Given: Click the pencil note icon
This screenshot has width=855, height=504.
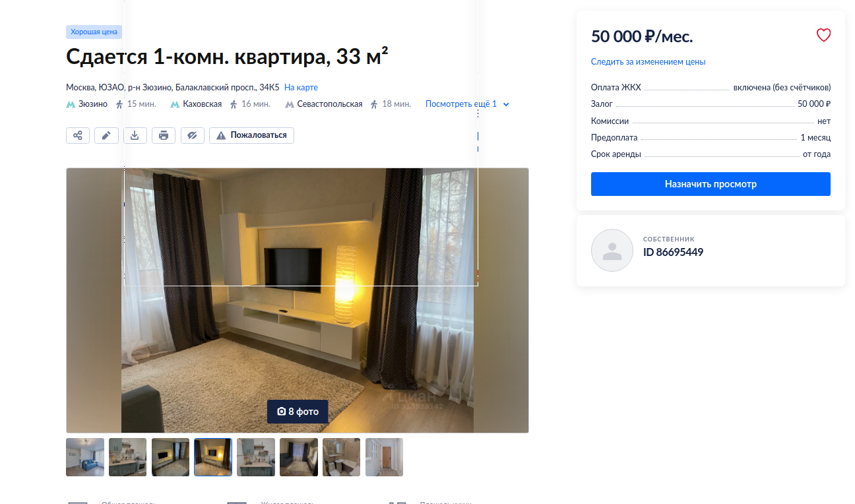Looking at the screenshot, I should coord(106,135).
